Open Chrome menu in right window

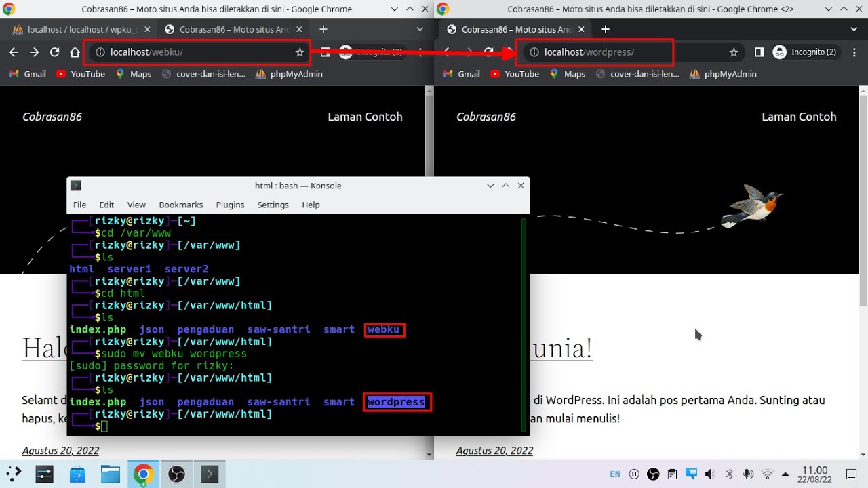point(854,52)
